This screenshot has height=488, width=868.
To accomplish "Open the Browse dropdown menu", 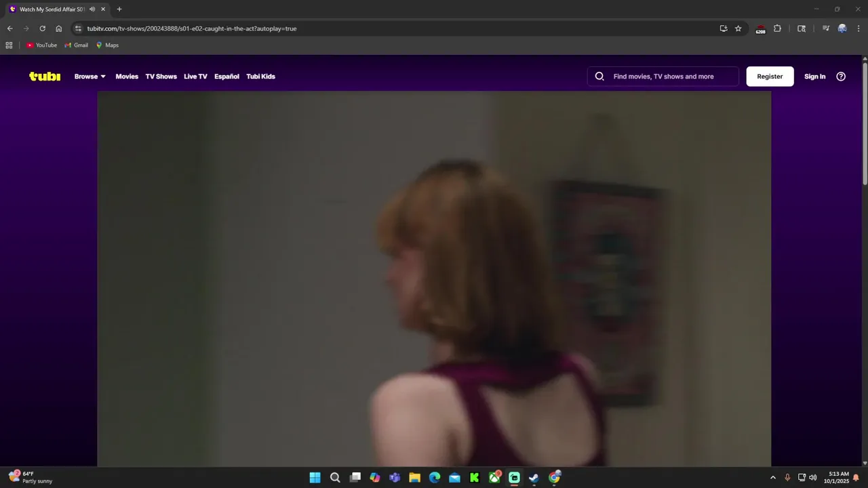I will coord(90,77).
